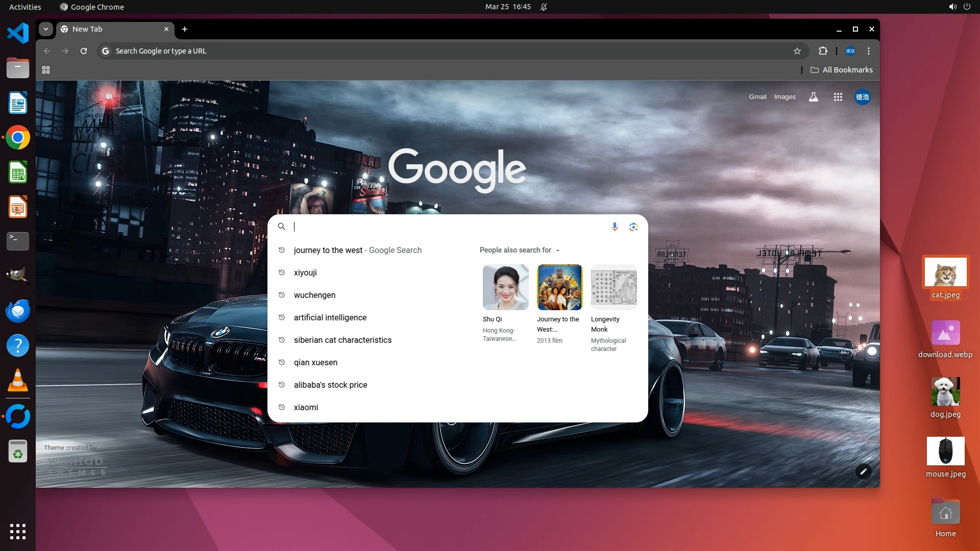
Task: Open the Images link
Action: click(785, 97)
